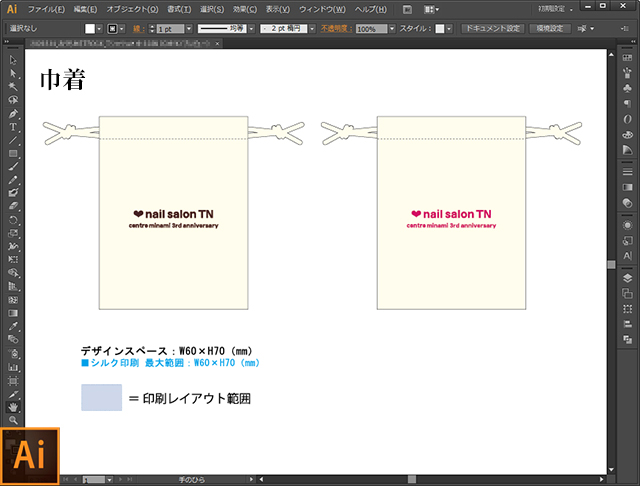Select the Artboard tool
640x486 pixels.
(13, 381)
